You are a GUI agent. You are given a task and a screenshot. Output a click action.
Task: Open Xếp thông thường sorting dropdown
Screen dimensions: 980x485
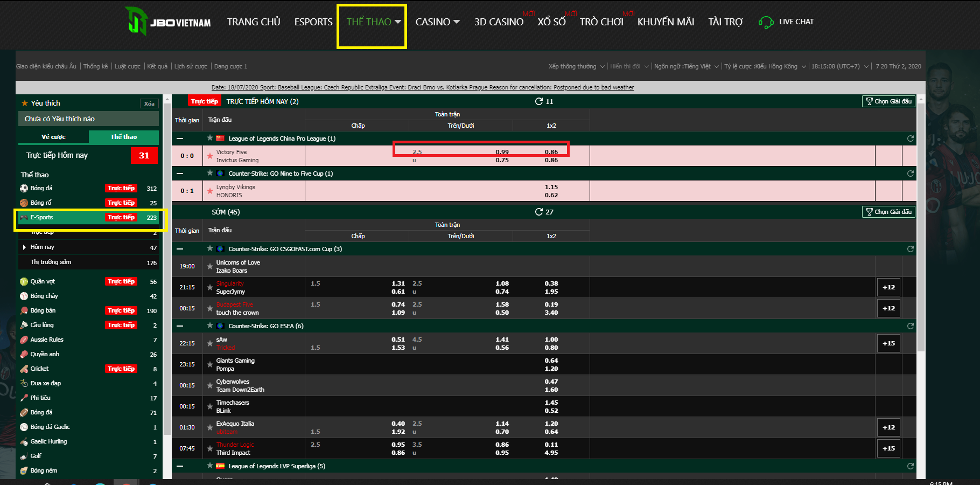click(x=576, y=66)
